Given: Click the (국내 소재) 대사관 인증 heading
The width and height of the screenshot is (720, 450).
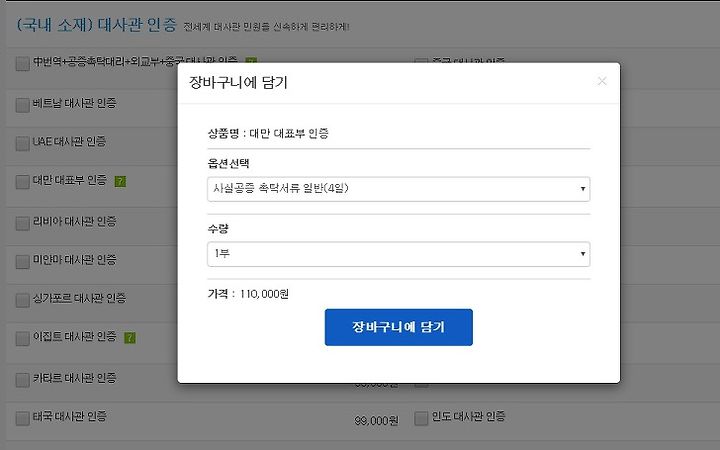Looking at the screenshot, I should coord(96,25).
